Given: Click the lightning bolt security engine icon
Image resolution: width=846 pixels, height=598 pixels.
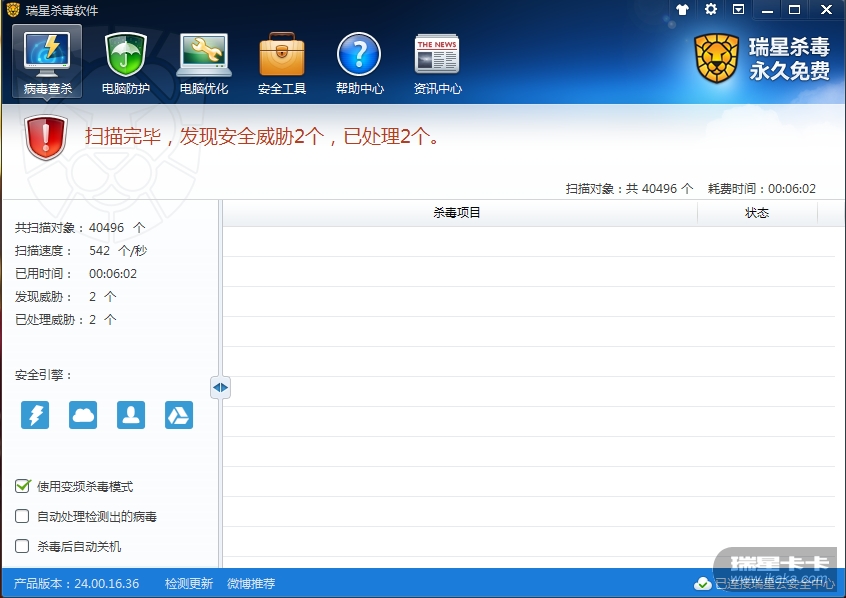Looking at the screenshot, I should point(35,415).
